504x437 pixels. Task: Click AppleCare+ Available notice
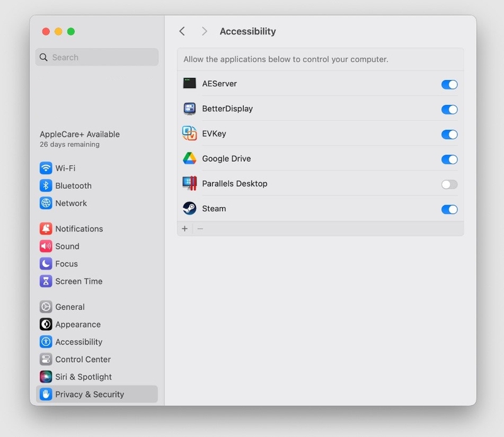(x=80, y=134)
